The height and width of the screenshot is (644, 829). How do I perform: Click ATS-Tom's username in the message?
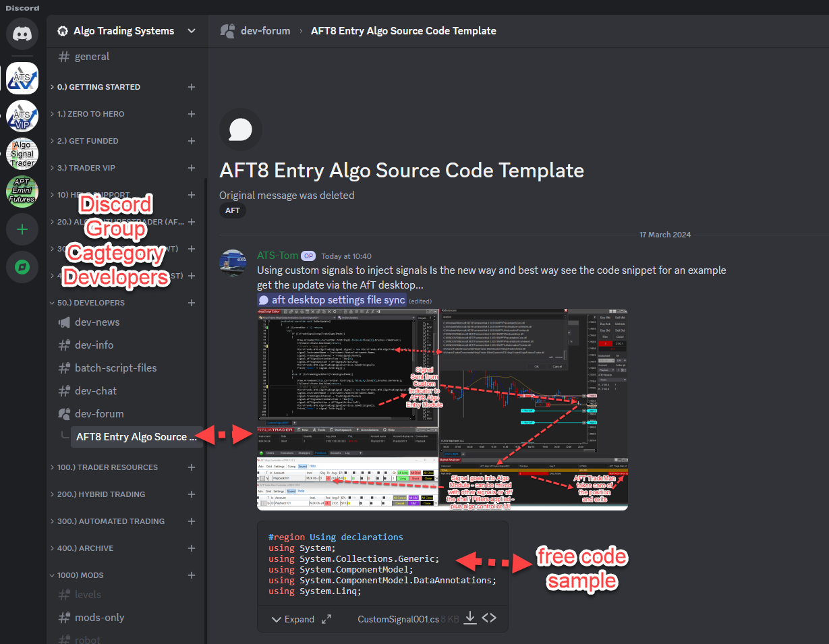[x=277, y=255]
